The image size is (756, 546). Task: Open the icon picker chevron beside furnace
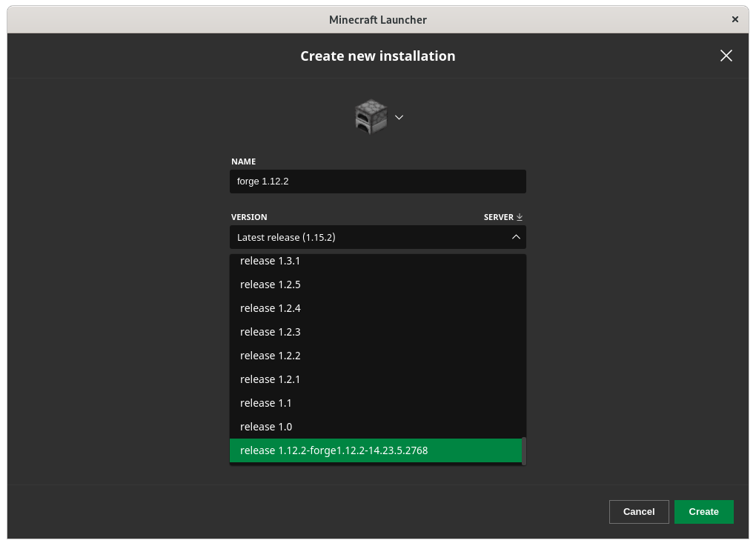[x=399, y=117]
